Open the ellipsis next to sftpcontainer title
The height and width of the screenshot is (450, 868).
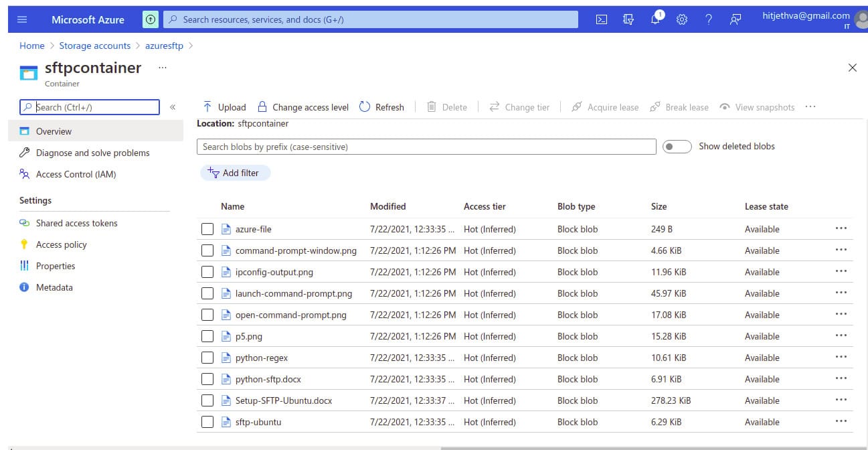162,68
